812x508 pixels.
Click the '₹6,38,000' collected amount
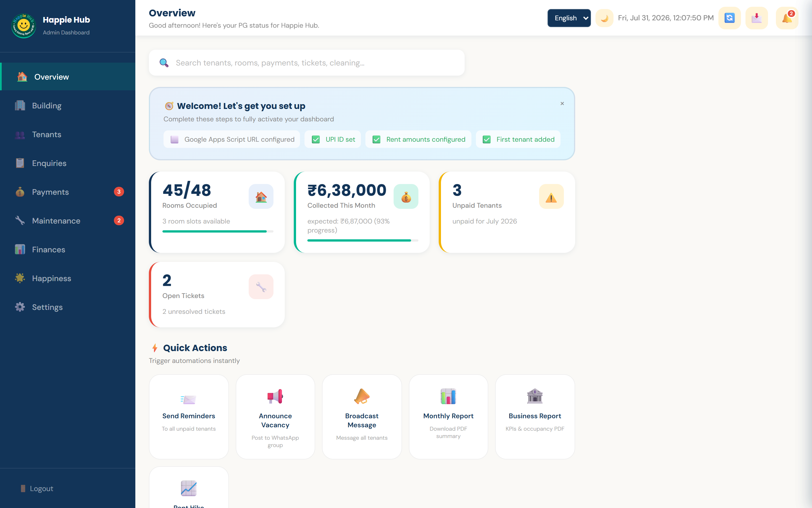tap(347, 190)
